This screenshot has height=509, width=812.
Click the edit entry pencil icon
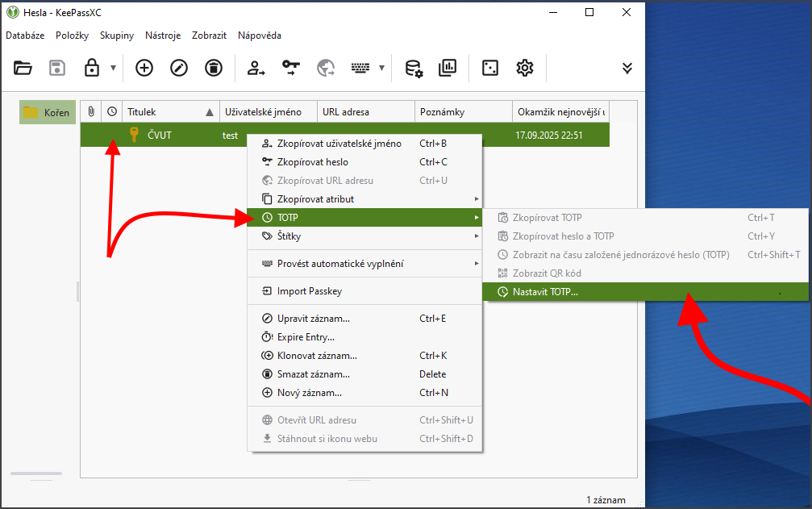coord(179,68)
